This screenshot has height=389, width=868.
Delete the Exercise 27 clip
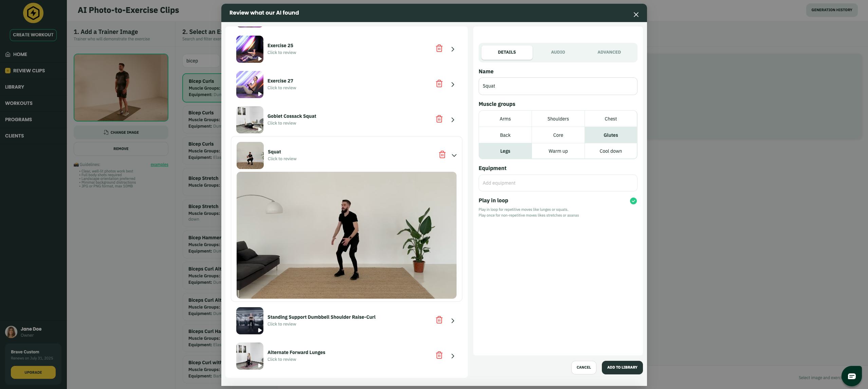[439, 84]
